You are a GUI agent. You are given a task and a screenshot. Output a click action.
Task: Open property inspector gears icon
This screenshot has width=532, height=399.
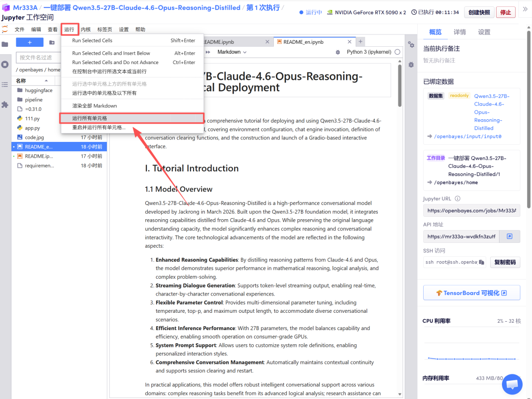411,44
